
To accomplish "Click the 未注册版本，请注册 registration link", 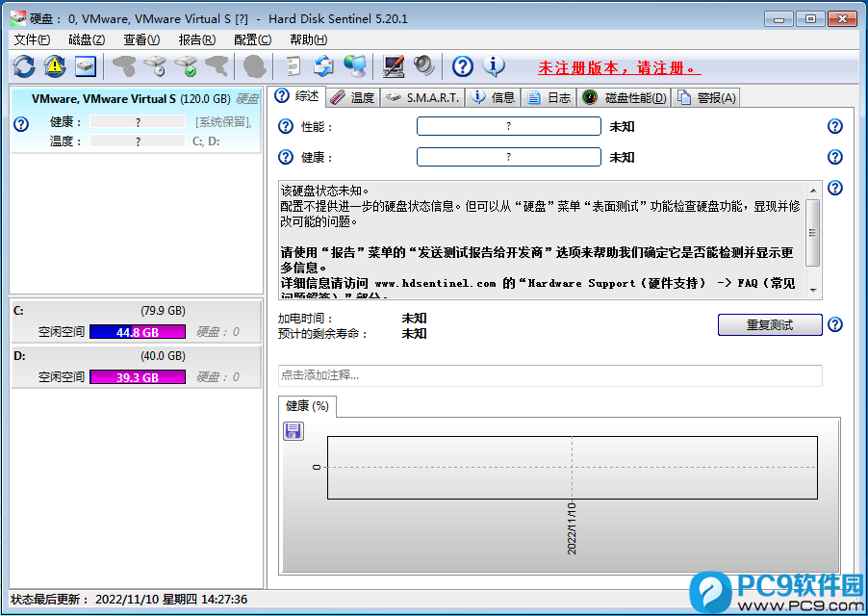I will point(619,68).
